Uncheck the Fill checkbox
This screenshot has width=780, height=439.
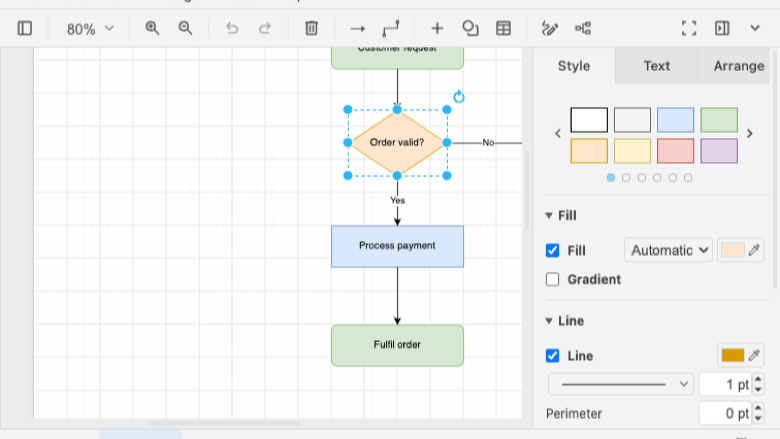click(x=552, y=251)
